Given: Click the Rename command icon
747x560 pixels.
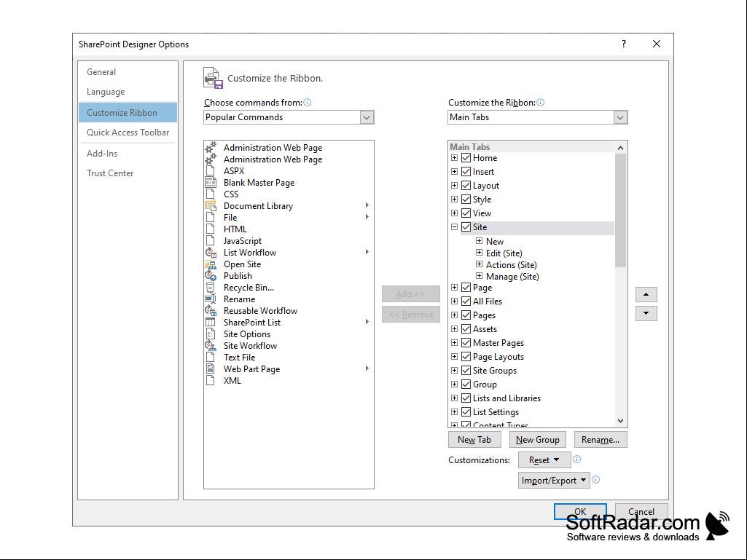Looking at the screenshot, I should pyautogui.click(x=211, y=299).
